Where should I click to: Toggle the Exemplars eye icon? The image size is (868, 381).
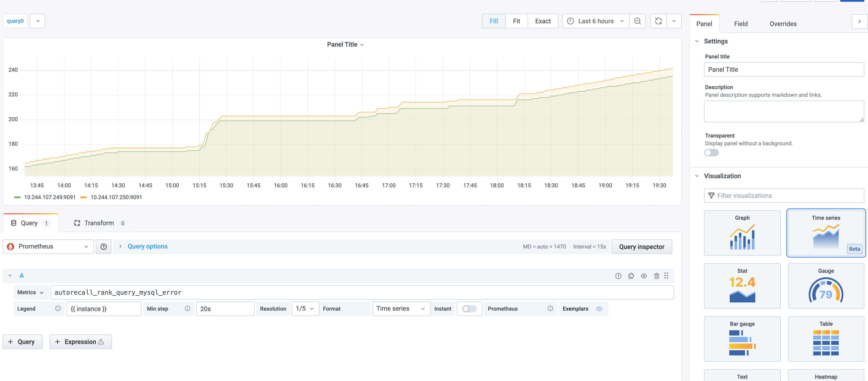coord(599,309)
